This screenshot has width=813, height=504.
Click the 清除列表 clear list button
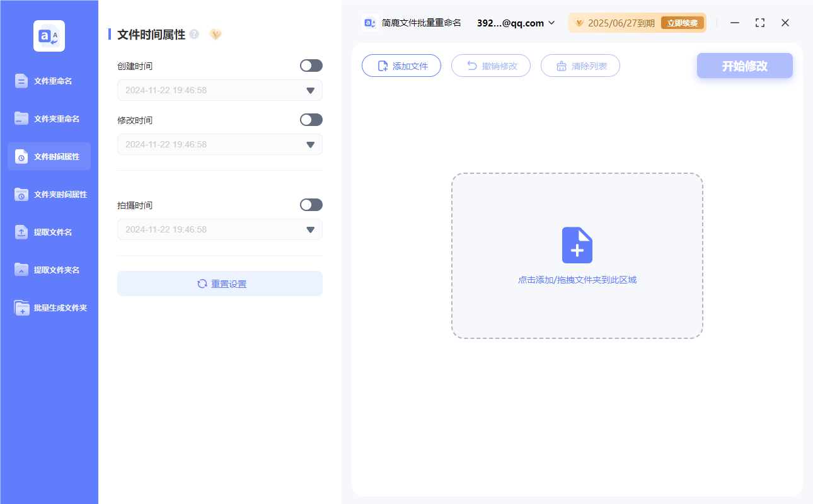click(580, 65)
